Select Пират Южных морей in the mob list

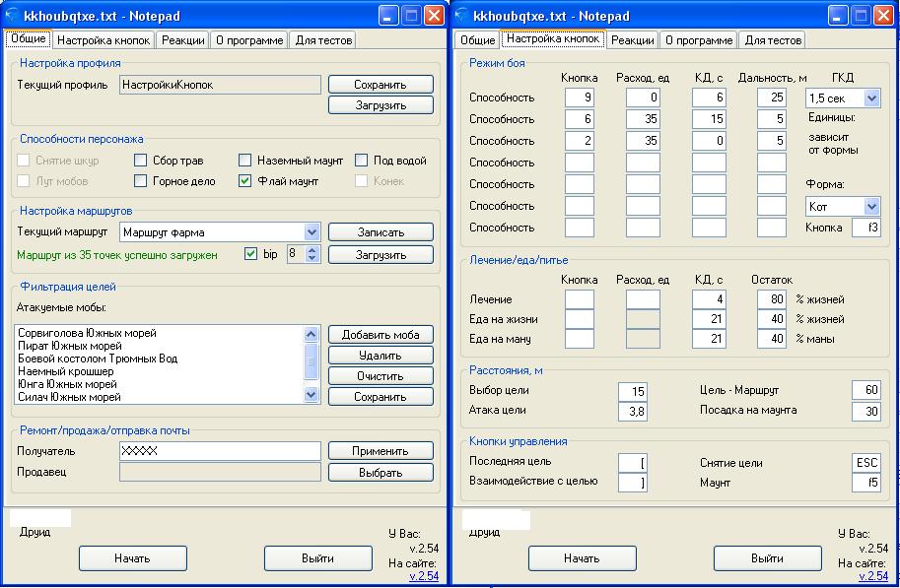[70, 347]
